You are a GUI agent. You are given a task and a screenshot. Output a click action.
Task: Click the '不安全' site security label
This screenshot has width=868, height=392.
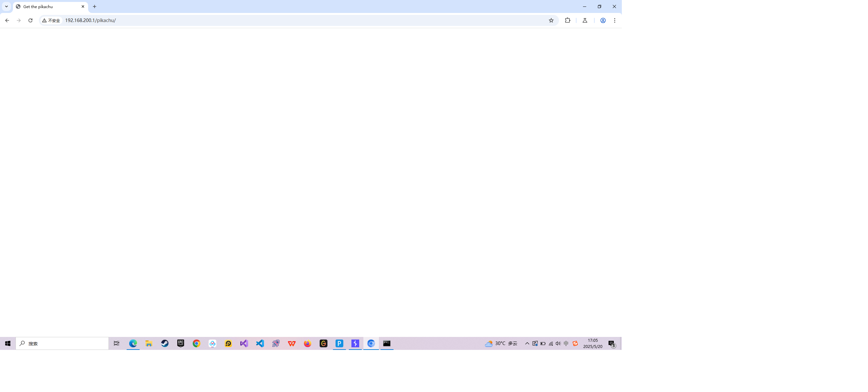(51, 20)
